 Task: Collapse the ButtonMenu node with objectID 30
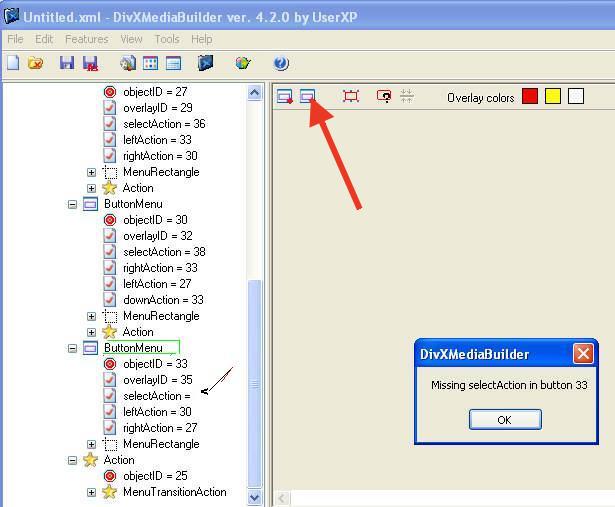[x=72, y=204]
